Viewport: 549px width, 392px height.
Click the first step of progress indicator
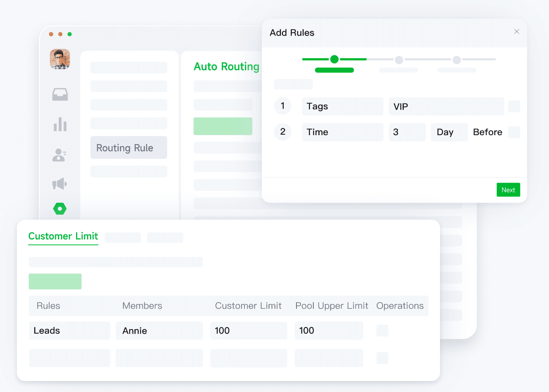click(x=334, y=60)
